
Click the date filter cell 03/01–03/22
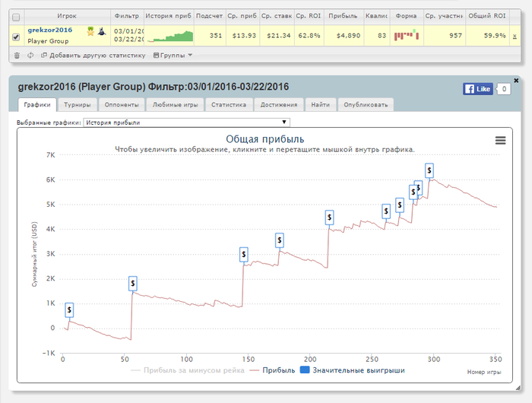(x=128, y=35)
